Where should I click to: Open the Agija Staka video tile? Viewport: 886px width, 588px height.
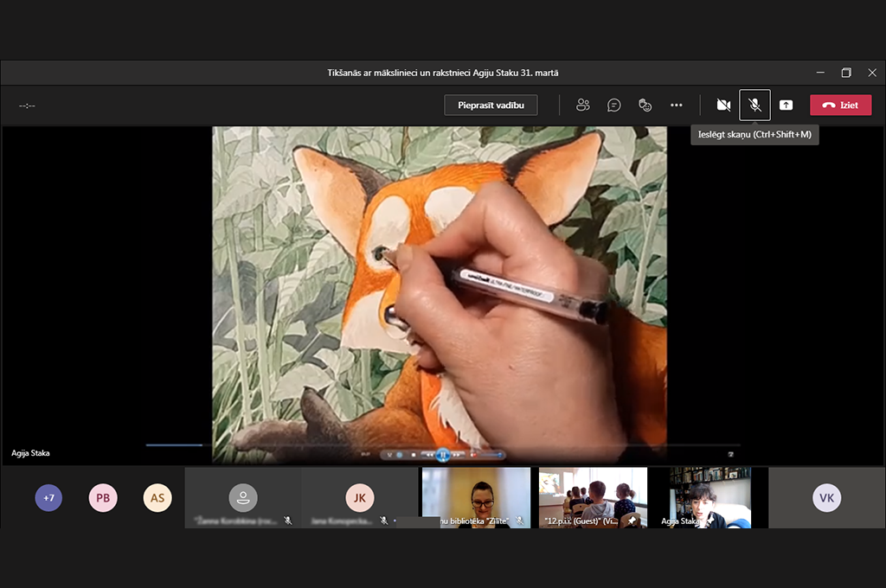(709, 497)
